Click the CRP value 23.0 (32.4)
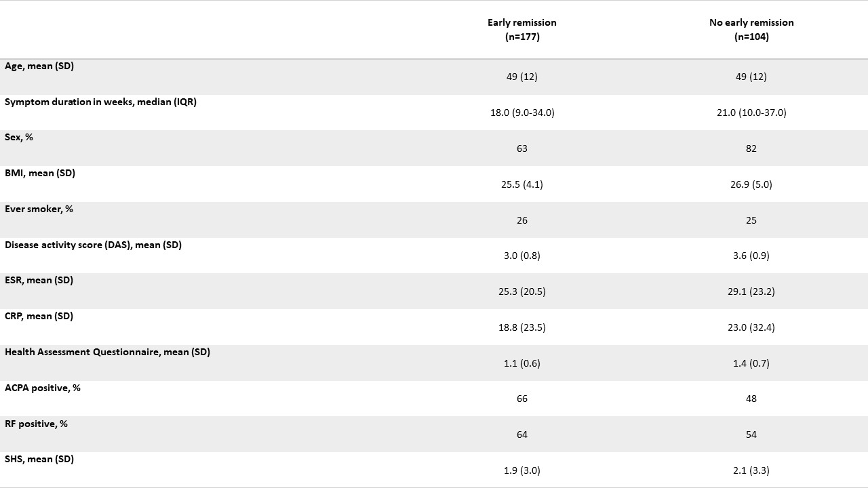Screen dimensions: 868x488 click(x=751, y=327)
